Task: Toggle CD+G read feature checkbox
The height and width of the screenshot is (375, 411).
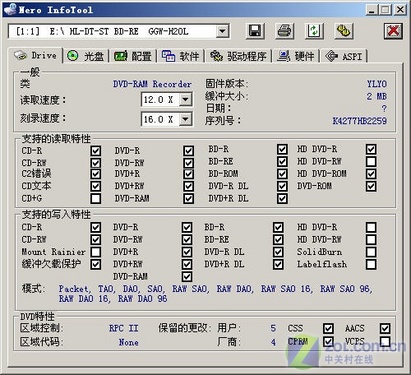Action: coord(96,199)
